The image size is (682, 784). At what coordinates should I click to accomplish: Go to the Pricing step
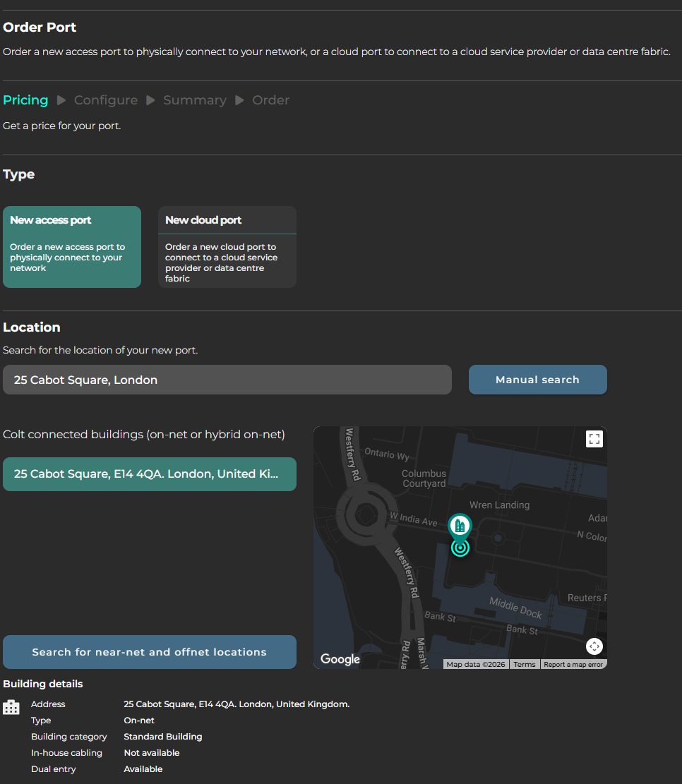point(25,100)
